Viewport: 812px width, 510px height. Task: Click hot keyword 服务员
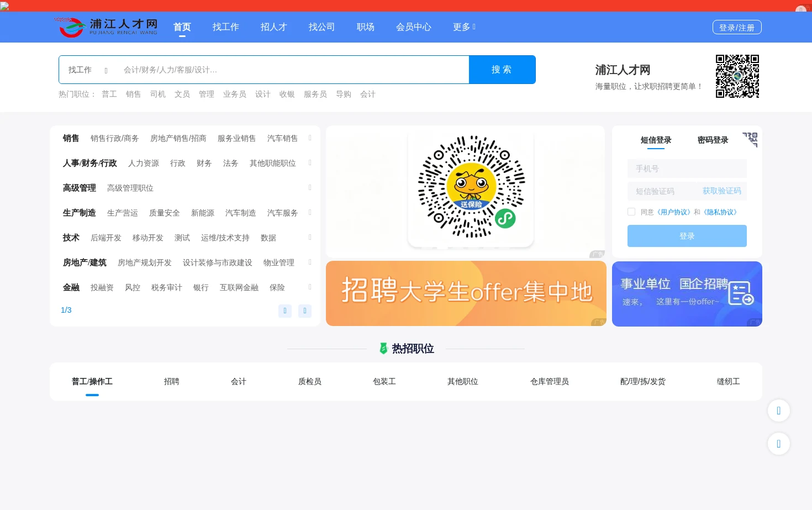pyautogui.click(x=315, y=94)
